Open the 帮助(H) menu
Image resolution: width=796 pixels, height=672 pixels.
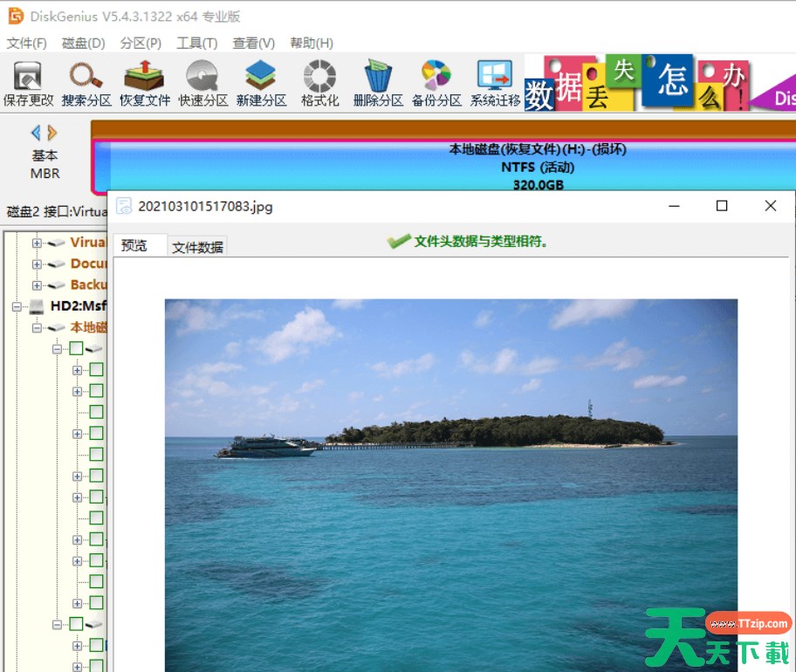(x=312, y=43)
